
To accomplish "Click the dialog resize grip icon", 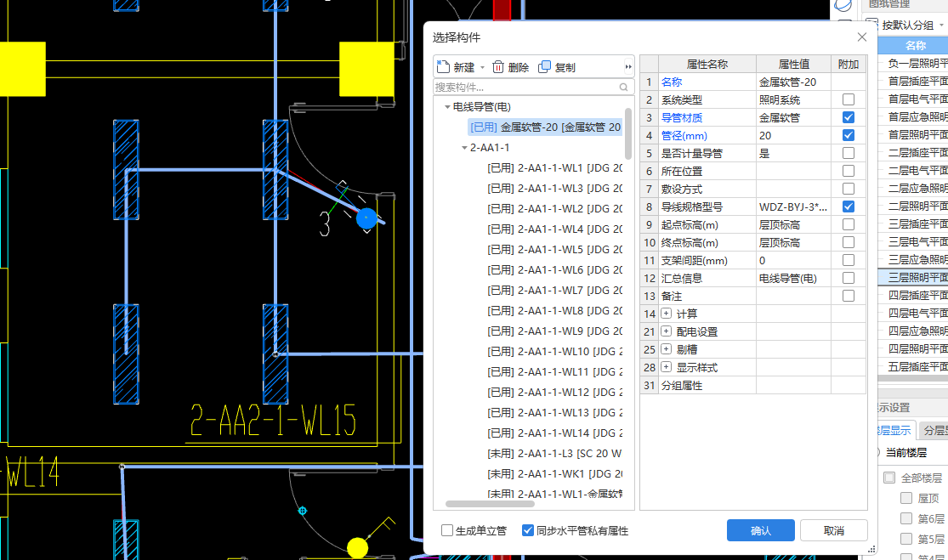I will (x=871, y=550).
